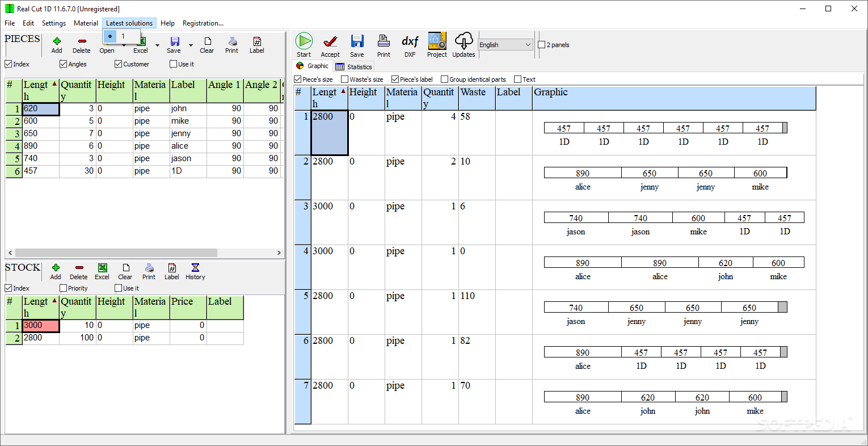Select solution 1 in Latest solutions menu

(121, 36)
